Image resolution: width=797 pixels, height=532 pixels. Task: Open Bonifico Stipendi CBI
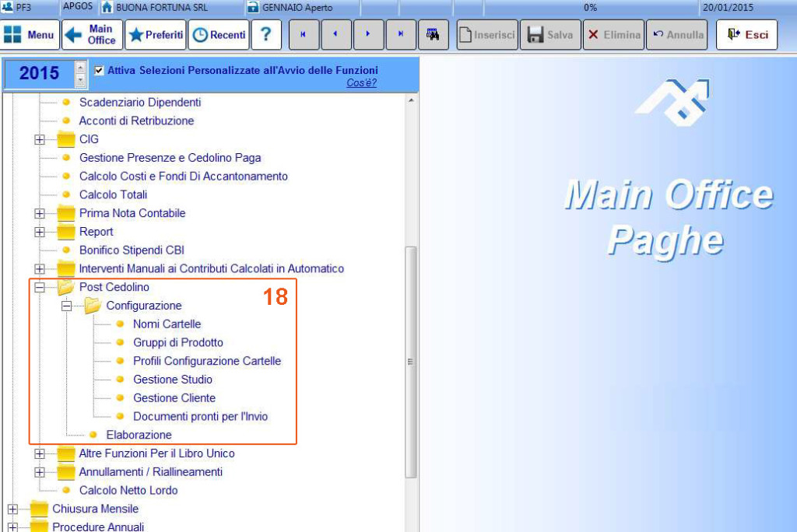coord(132,250)
